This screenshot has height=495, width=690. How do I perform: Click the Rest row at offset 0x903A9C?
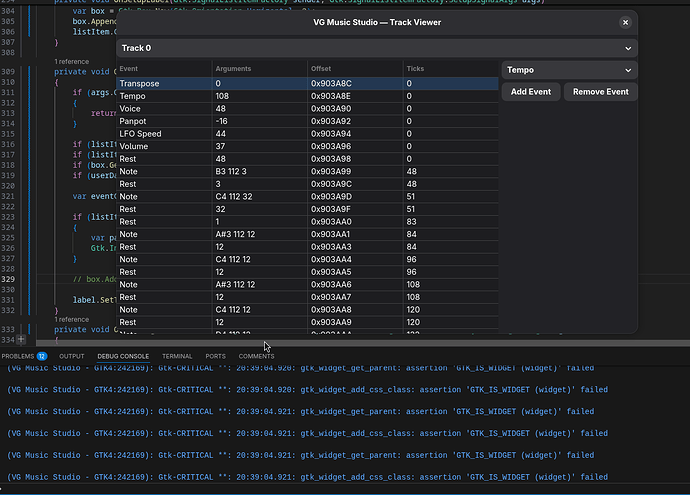(x=307, y=184)
